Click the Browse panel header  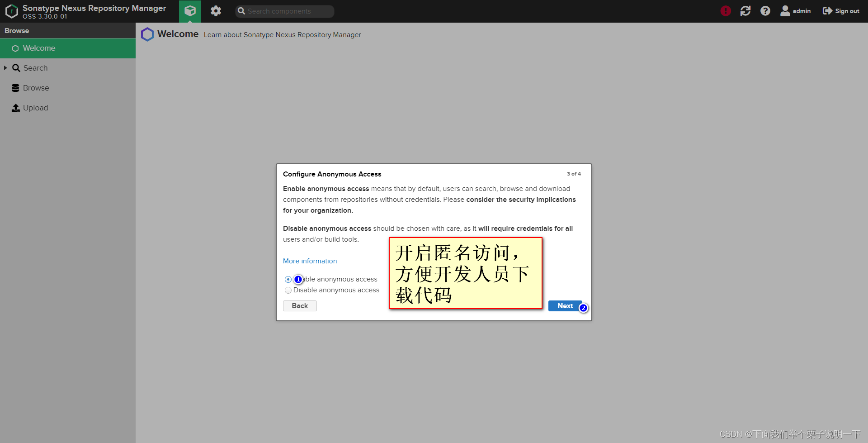coord(68,30)
